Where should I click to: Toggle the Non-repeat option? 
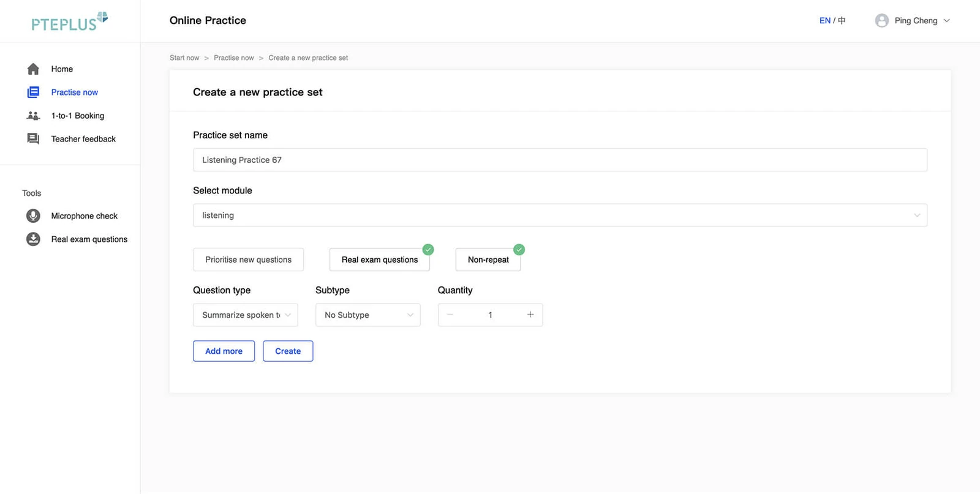(x=488, y=260)
